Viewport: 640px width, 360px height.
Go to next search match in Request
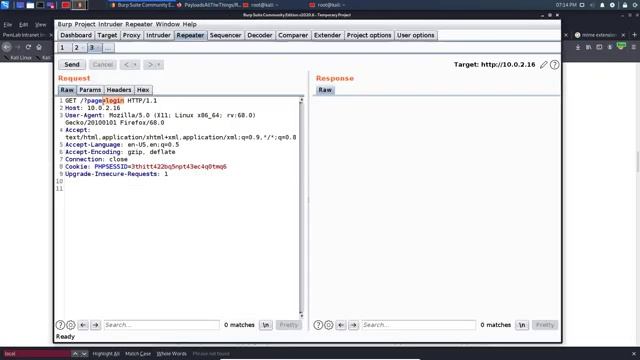click(x=96, y=325)
